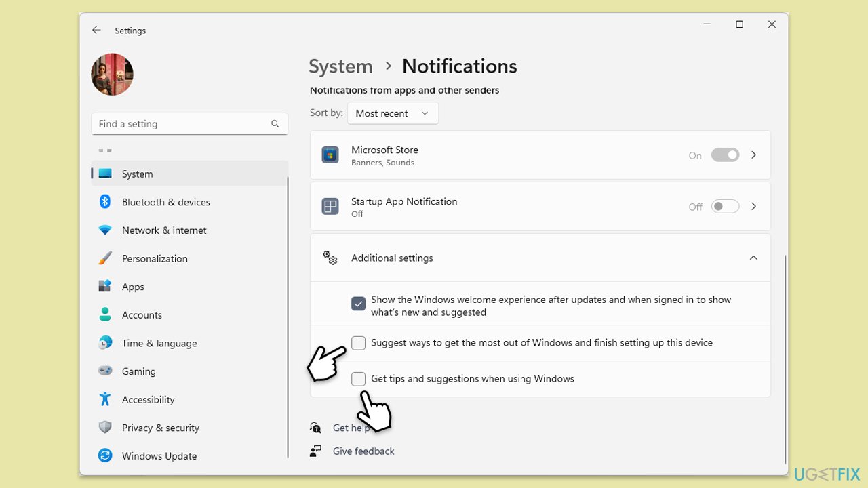This screenshot has height=488, width=868.
Task: Open the Get help link
Action: 351,428
